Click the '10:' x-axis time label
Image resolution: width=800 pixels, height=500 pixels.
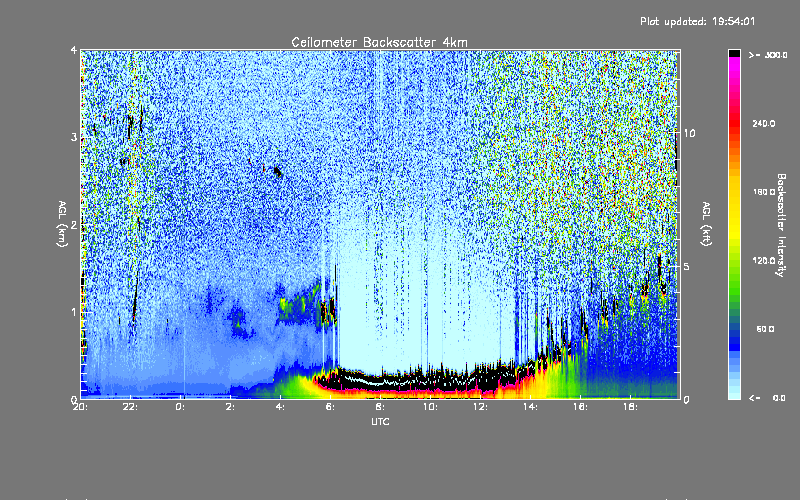[430, 407]
